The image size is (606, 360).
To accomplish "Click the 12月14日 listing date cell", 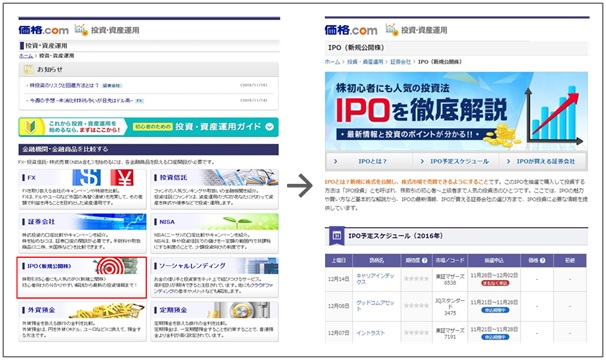I will coord(339,279).
